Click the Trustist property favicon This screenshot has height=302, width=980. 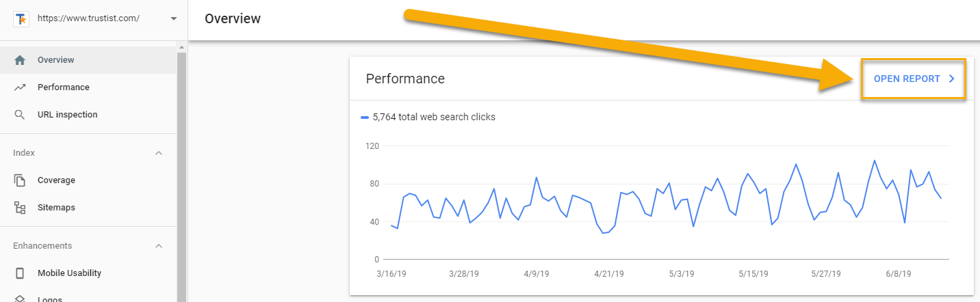[x=21, y=18]
